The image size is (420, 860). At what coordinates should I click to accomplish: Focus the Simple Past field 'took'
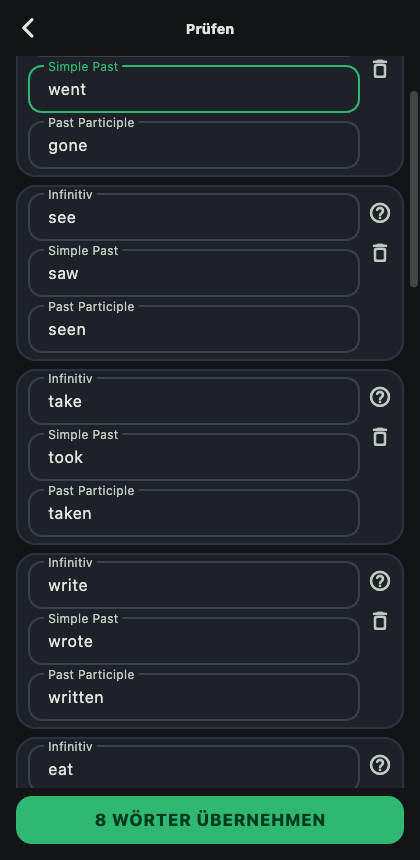tap(194, 456)
